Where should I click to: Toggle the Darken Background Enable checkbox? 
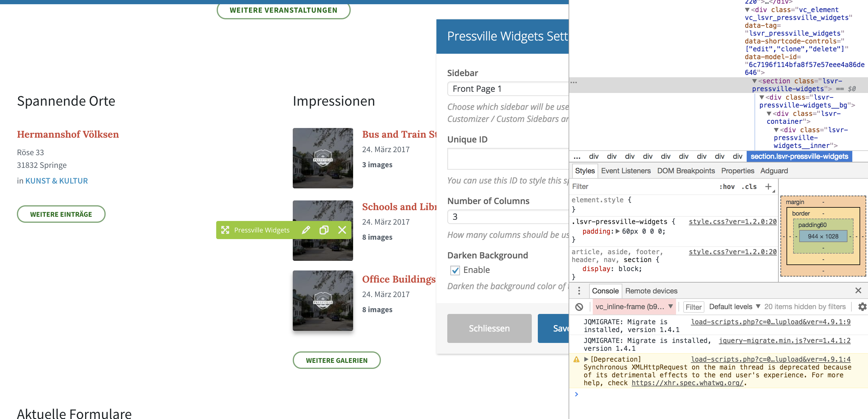(x=455, y=270)
